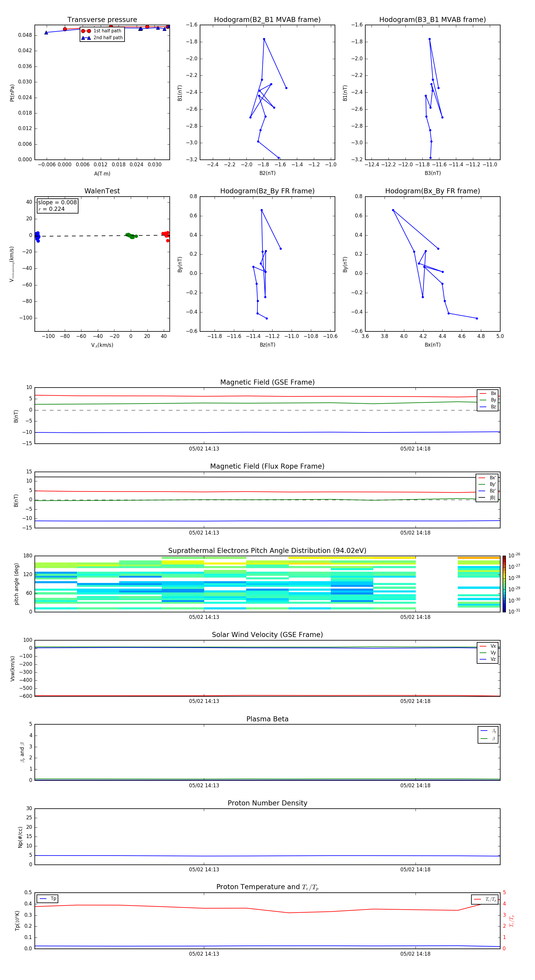Select Vx in the solar wind legend
The width and height of the screenshot is (535, 980).
tap(488, 646)
